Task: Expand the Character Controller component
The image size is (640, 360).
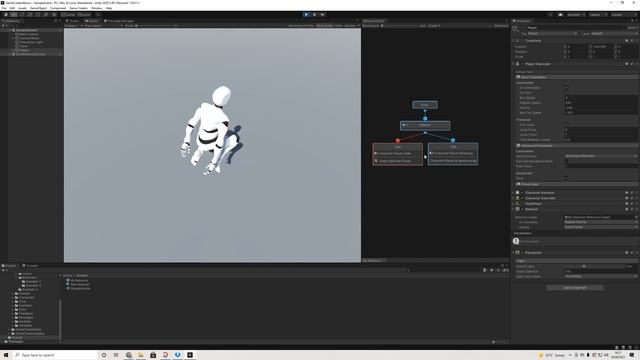Action: pyautogui.click(x=513, y=198)
